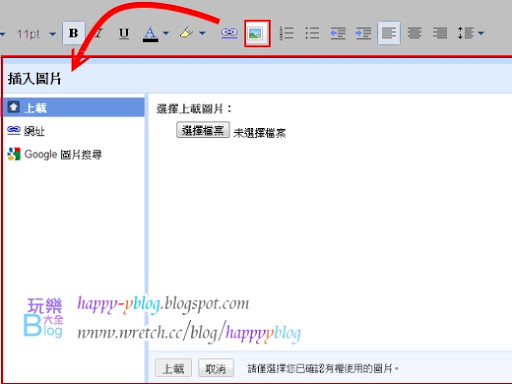Select the 上載 upload tab
The image size is (512, 384).
(74, 107)
